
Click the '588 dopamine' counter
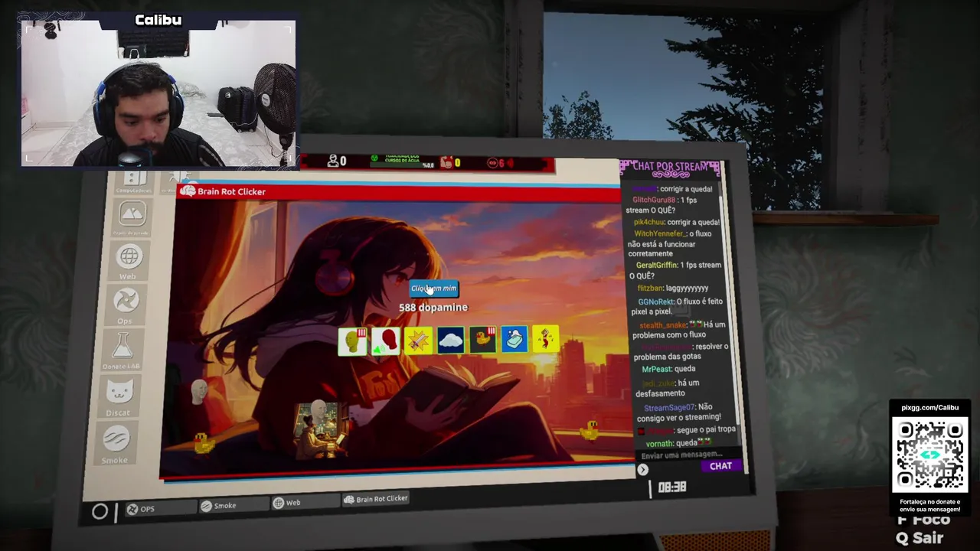(433, 307)
